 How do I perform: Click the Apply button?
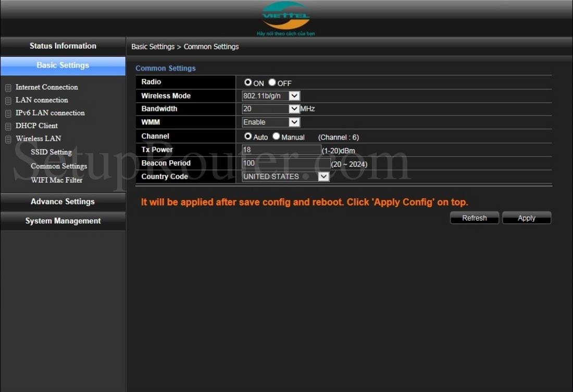click(526, 218)
